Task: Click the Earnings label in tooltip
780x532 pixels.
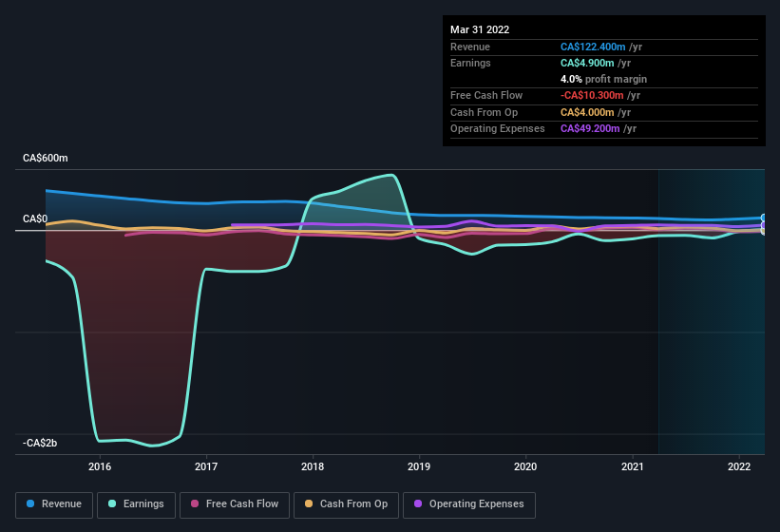Action: 470,63
